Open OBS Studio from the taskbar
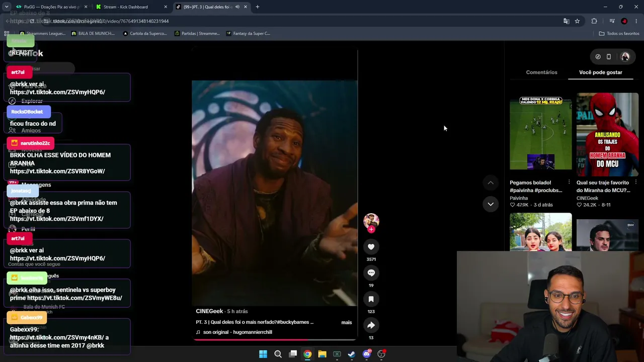Image resolution: width=644 pixels, height=362 pixels. click(381, 354)
